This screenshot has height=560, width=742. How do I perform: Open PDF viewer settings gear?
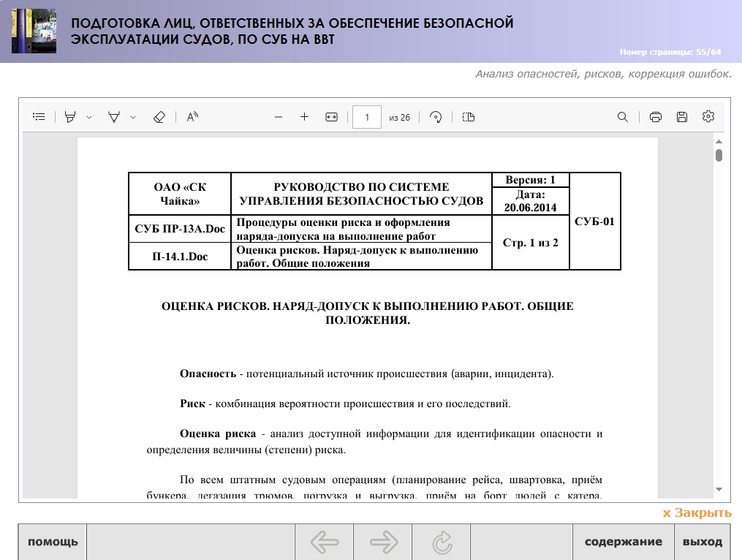pos(708,117)
